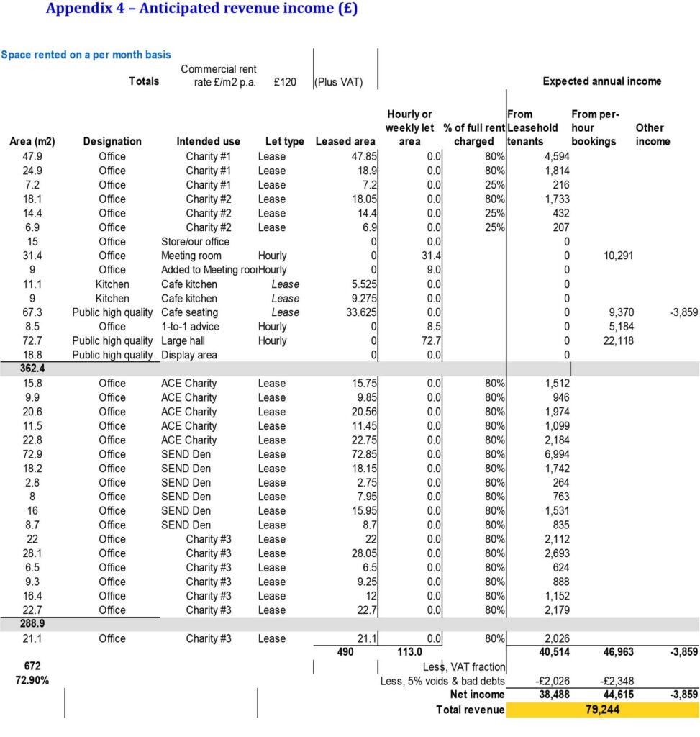Select the 'Area (m2)' column header

32,142
